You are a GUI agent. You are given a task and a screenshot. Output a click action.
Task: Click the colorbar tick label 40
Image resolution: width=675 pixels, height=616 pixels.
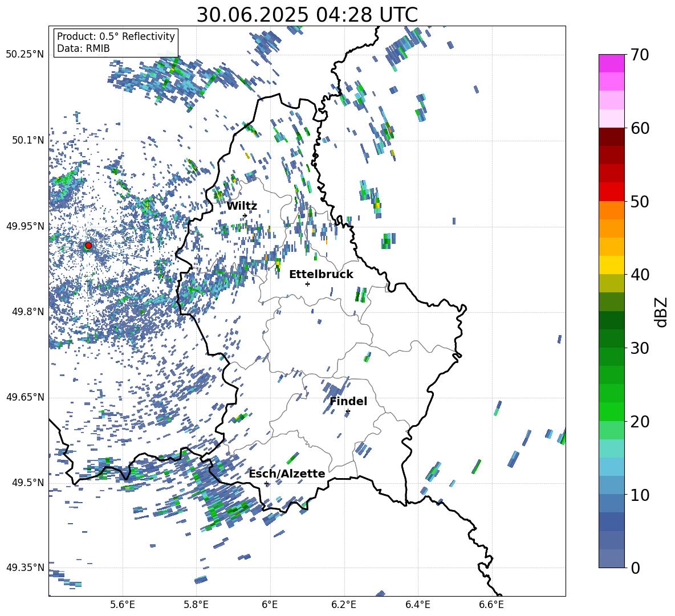pyautogui.click(x=640, y=275)
